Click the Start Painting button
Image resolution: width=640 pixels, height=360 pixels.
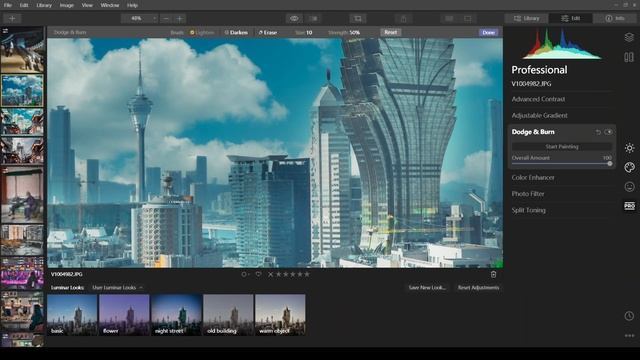click(x=562, y=147)
